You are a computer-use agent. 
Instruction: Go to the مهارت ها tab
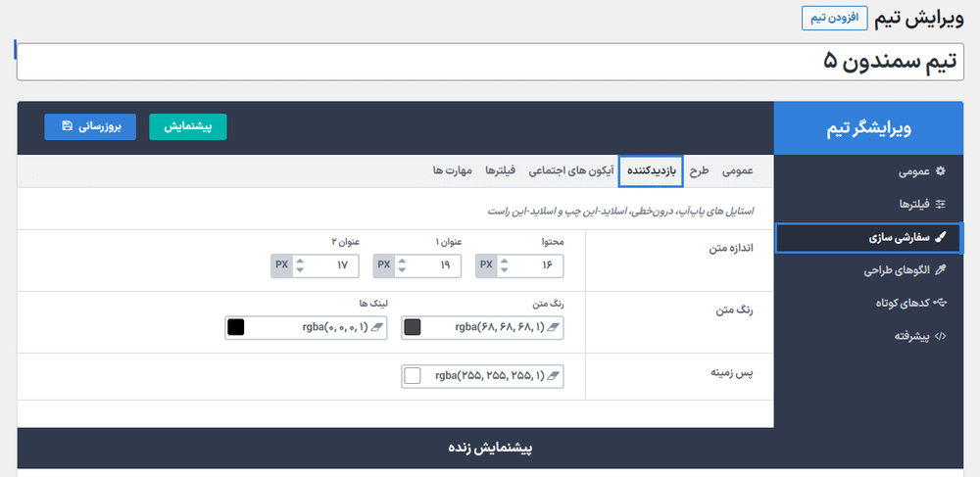point(452,171)
